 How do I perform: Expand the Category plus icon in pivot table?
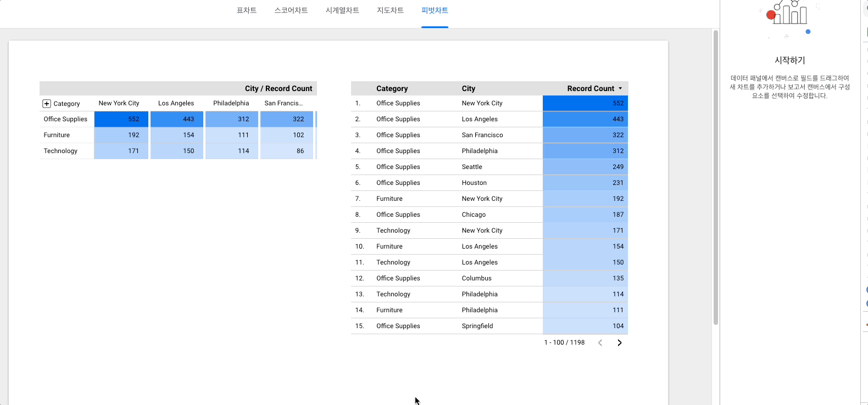tap(47, 104)
